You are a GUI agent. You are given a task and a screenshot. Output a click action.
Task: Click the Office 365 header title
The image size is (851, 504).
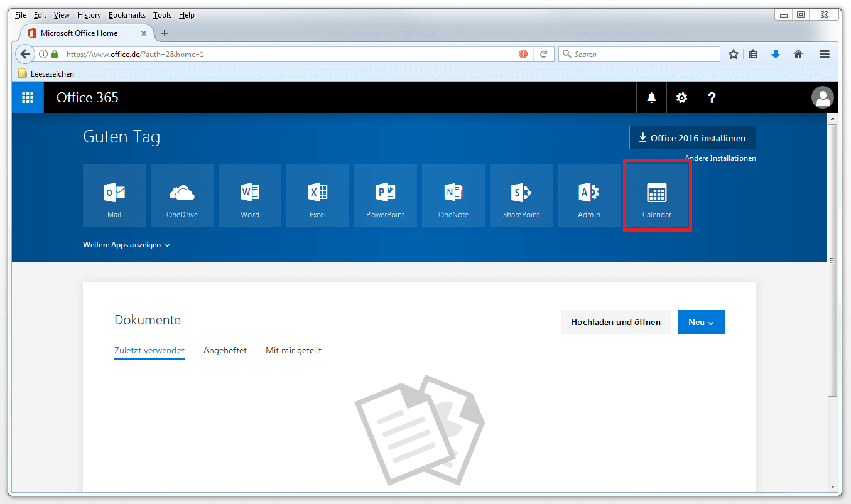(x=87, y=97)
